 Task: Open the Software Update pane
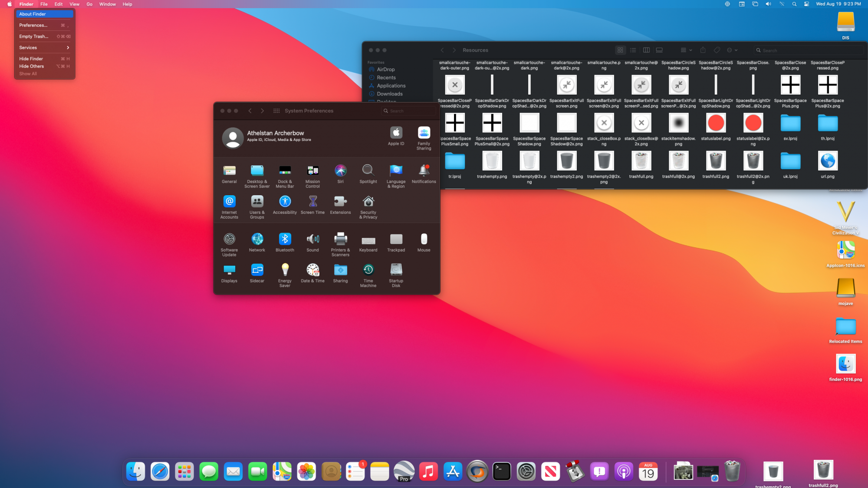[229, 239]
